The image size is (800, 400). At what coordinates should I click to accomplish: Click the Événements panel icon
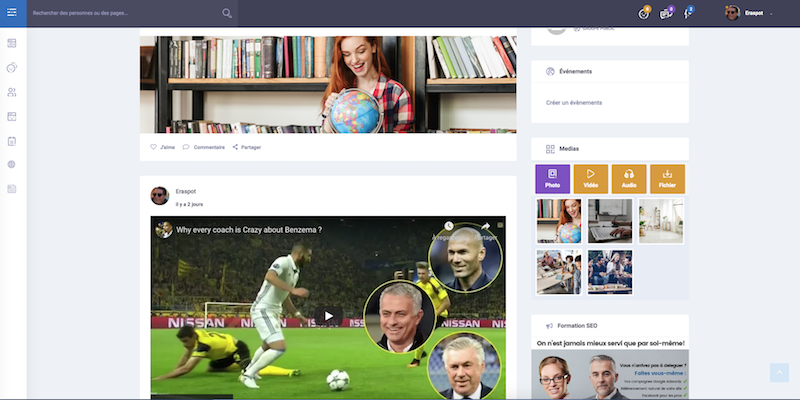tap(550, 71)
